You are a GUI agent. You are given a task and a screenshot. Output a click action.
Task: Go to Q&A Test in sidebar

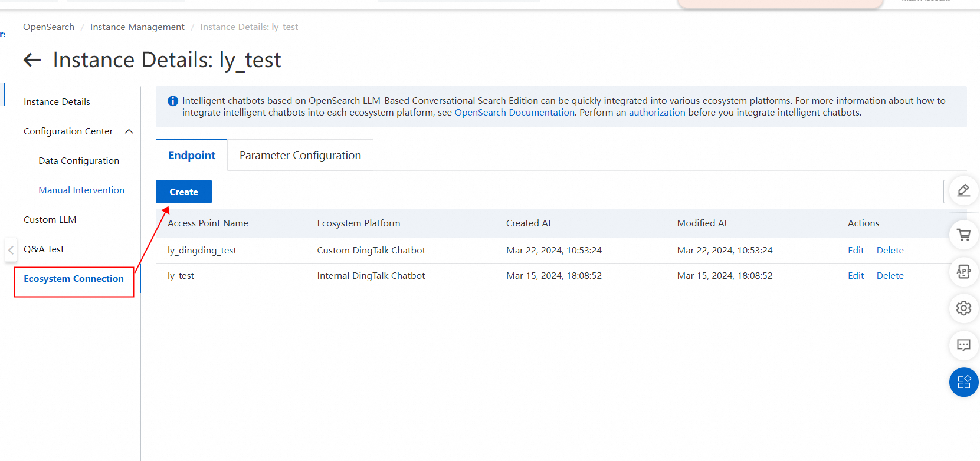pyautogui.click(x=44, y=249)
